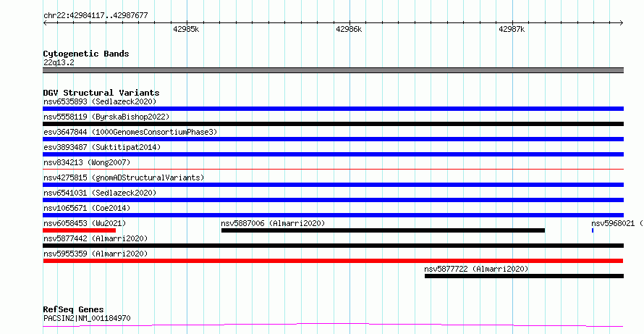Click variant label nsv5877442 (Almarri2020)
644x334 pixels.
[96, 238]
